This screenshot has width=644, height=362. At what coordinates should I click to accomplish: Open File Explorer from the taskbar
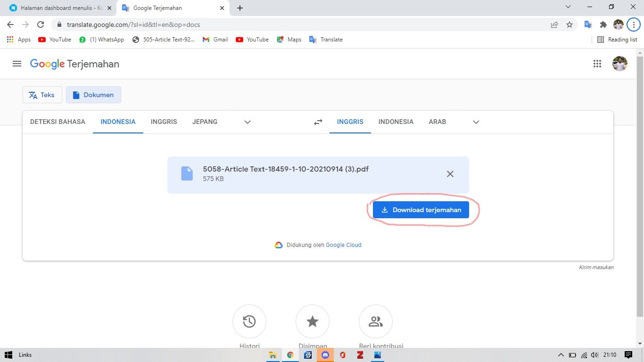272,355
